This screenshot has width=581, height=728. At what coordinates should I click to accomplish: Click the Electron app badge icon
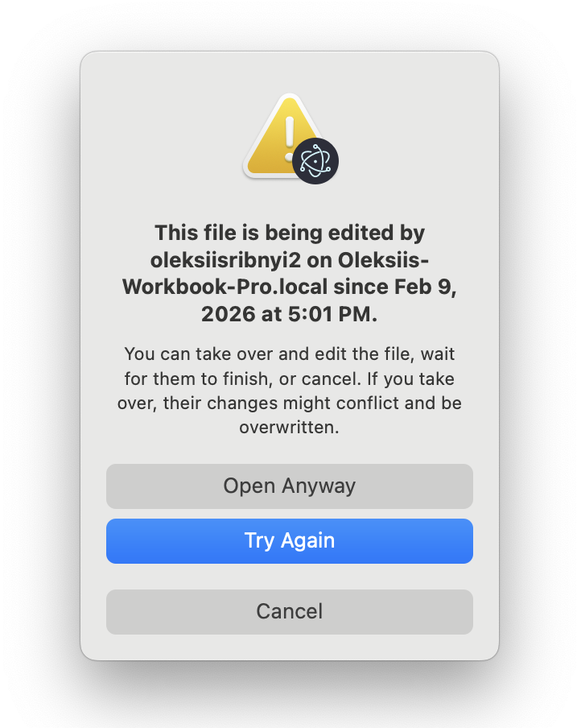coord(315,161)
